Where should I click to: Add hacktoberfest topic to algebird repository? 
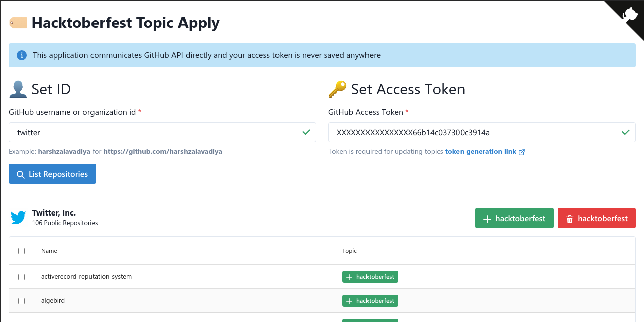[370, 300]
